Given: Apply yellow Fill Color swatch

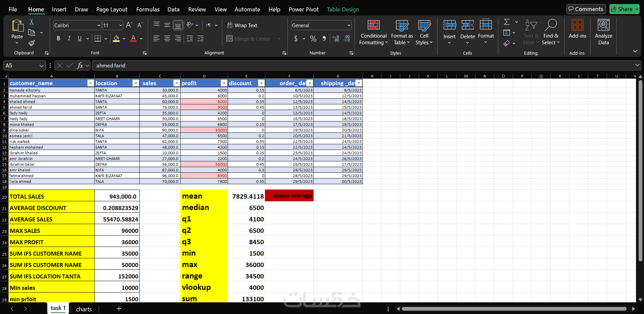Looking at the screenshot, I should click(116, 39).
